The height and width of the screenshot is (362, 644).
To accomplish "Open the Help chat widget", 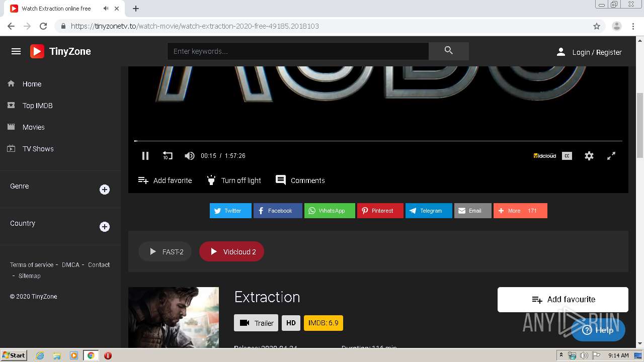I will pos(598,330).
